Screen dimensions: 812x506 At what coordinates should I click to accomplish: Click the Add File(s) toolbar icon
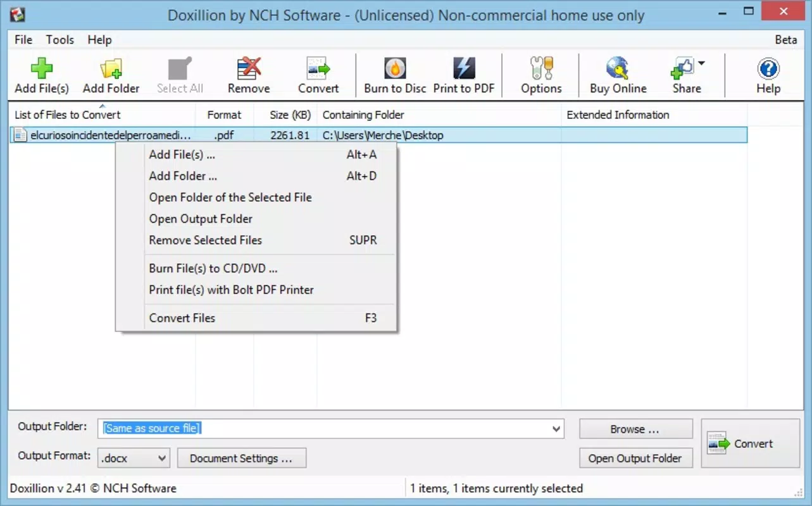(x=42, y=68)
